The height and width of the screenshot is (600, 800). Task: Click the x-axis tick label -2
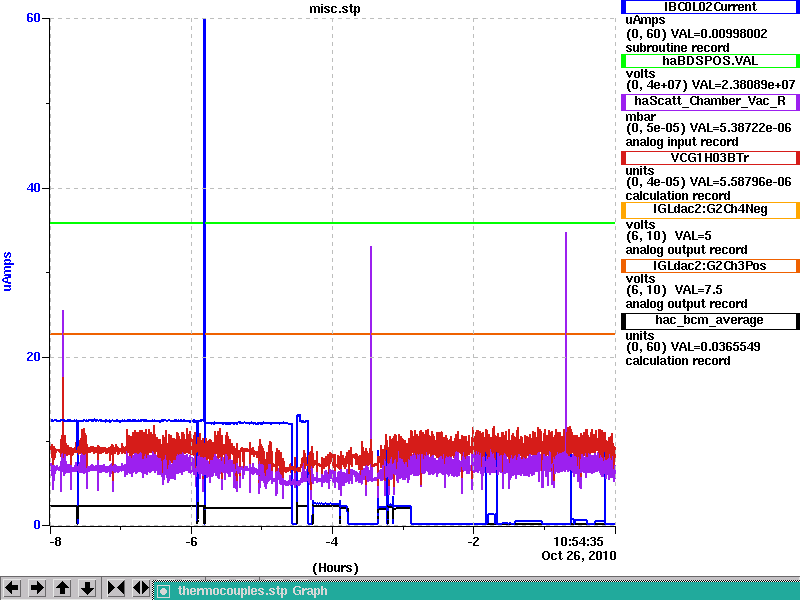pyautogui.click(x=473, y=541)
